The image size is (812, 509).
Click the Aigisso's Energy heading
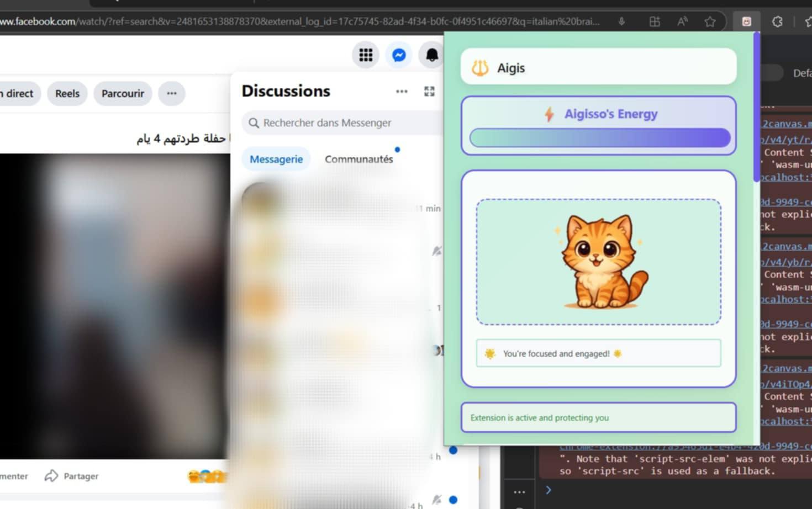coord(611,114)
